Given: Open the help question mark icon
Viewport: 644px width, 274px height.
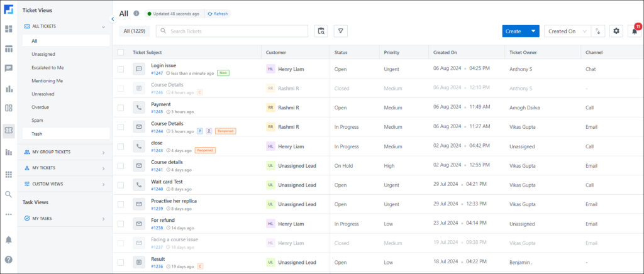Looking at the screenshot, I should (x=9, y=260).
